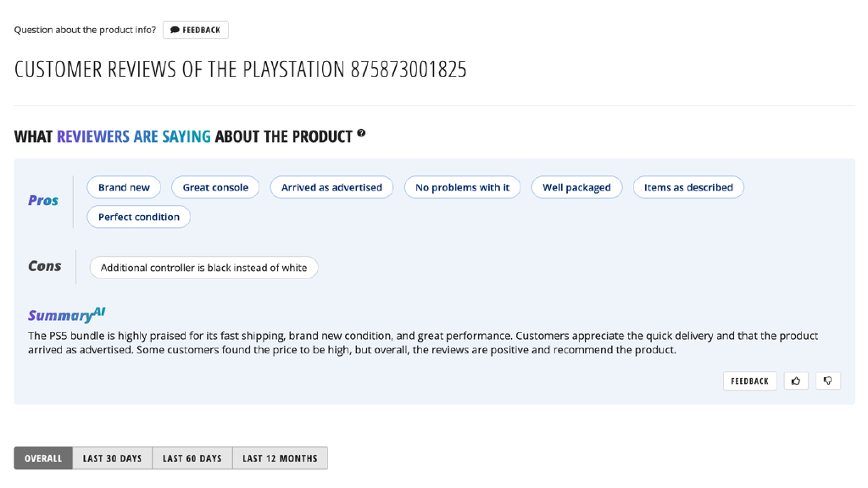Click the top Feedback button with speech bubble
868x488 pixels.
pyautogui.click(x=196, y=30)
